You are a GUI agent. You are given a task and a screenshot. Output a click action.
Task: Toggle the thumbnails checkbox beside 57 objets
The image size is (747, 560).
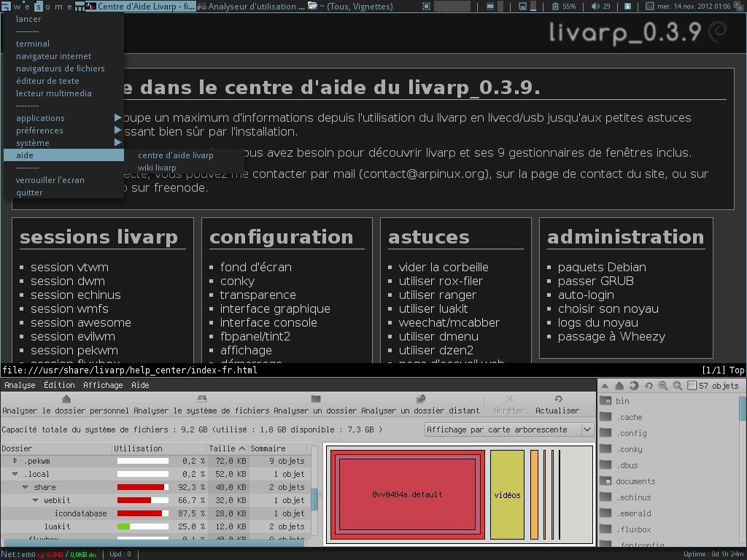(692, 386)
